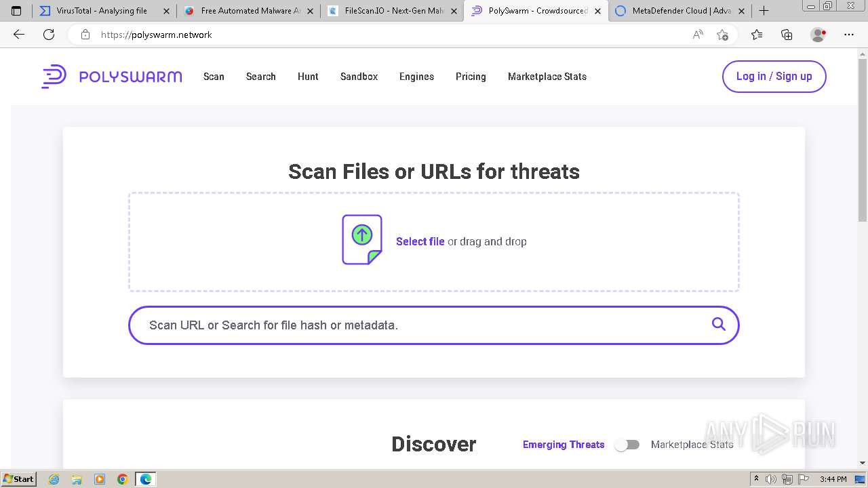Open Marketplace Stats in navigation
Screen dimensions: 868x488
(547, 77)
